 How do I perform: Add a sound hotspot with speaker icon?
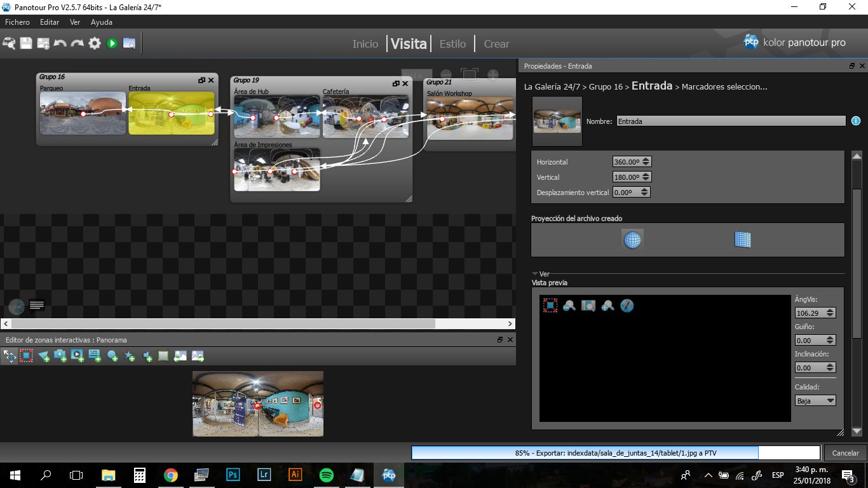coord(147,356)
